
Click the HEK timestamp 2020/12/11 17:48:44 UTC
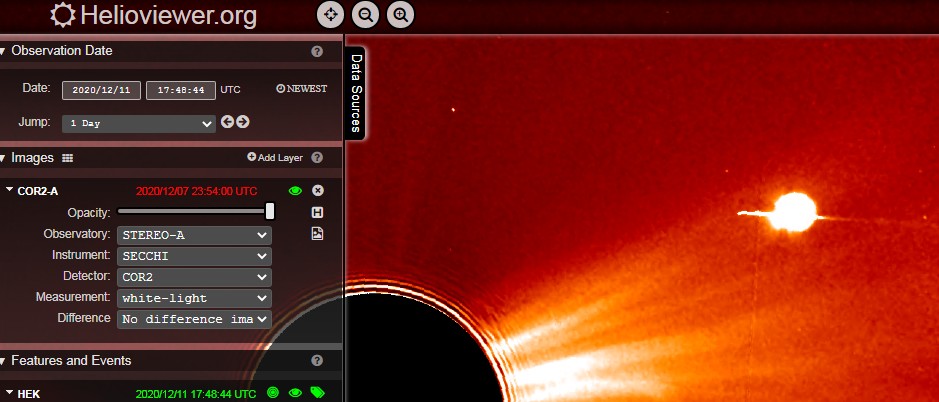coord(196,394)
